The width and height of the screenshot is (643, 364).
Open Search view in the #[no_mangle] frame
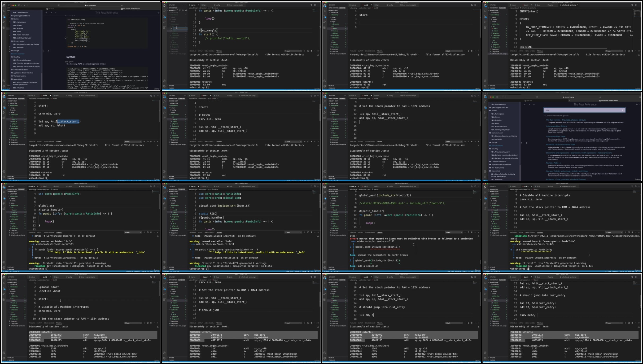(x=164, y=11)
